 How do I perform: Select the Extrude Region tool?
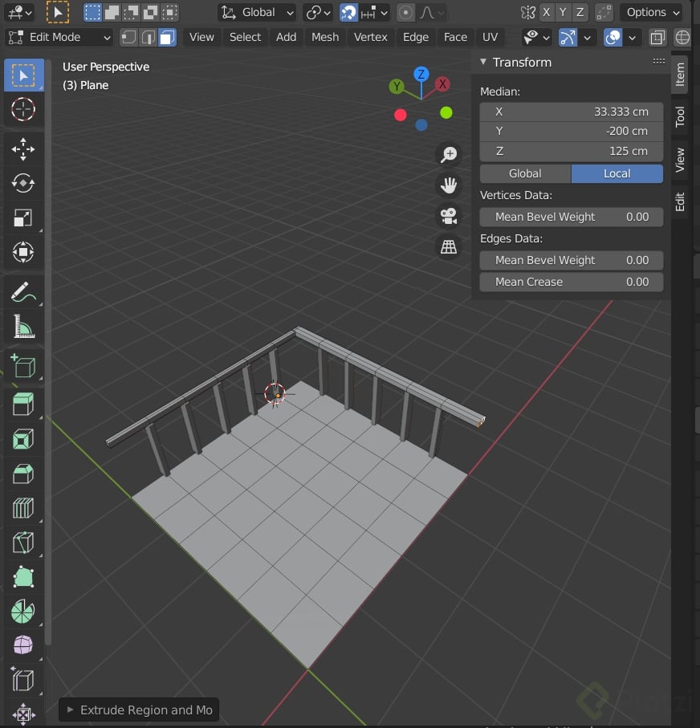point(22,405)
